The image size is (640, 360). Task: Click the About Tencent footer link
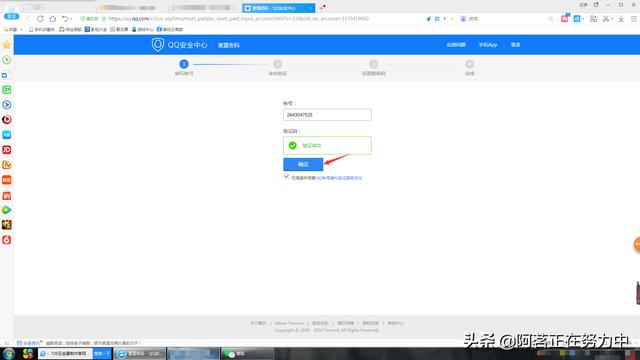click(x=289, y=323)
